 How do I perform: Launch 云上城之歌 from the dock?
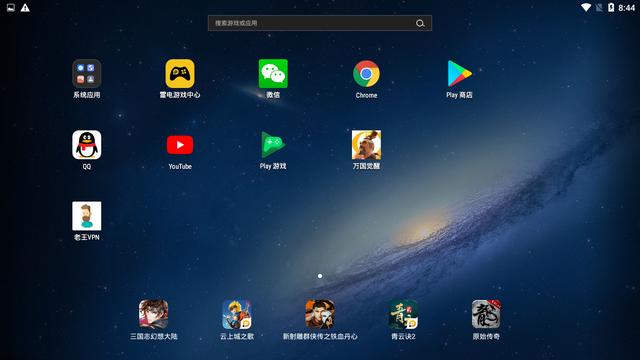237,314
